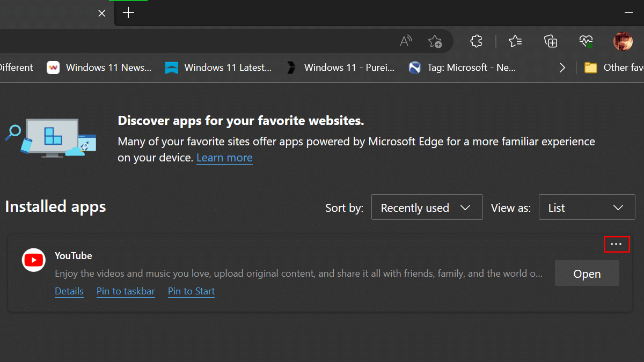Viewport: 644px width, 362px height.
Task: Open the Favorites list icon
Action: click(x=515, y=41)
